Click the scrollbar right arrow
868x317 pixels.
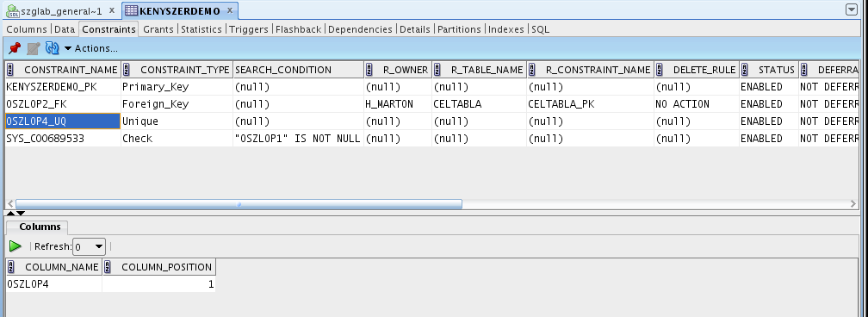(853, 204)
